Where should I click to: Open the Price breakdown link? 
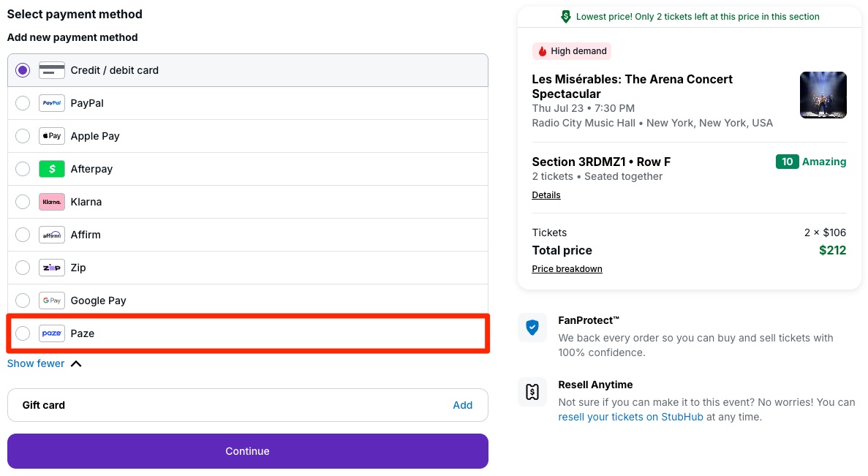coord(567,269)
